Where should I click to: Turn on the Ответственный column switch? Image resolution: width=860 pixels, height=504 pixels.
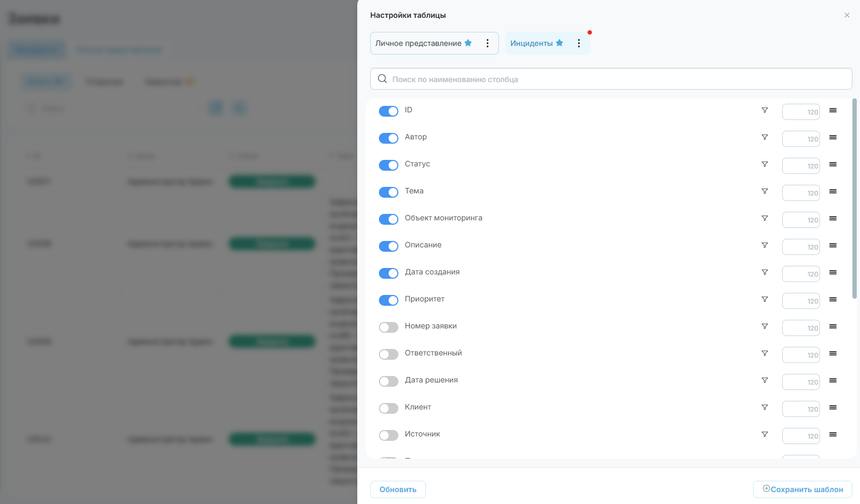(389, 354)
